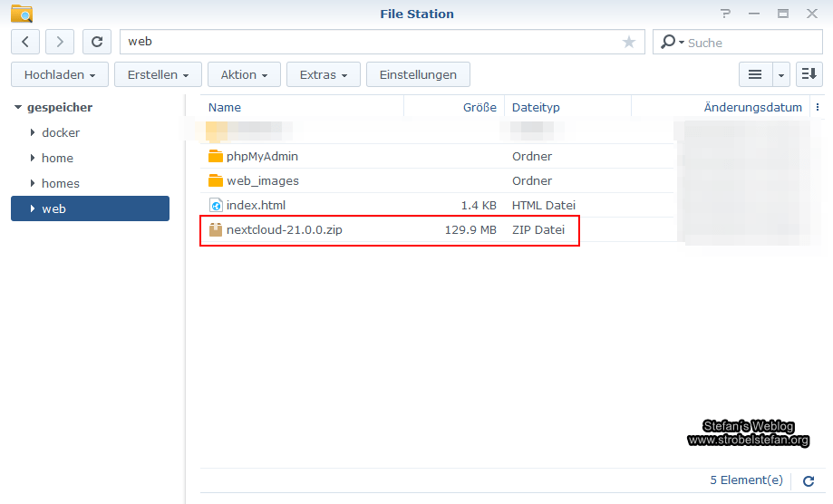Reload folder with toolbar refresh icon

tap(97, 42)
